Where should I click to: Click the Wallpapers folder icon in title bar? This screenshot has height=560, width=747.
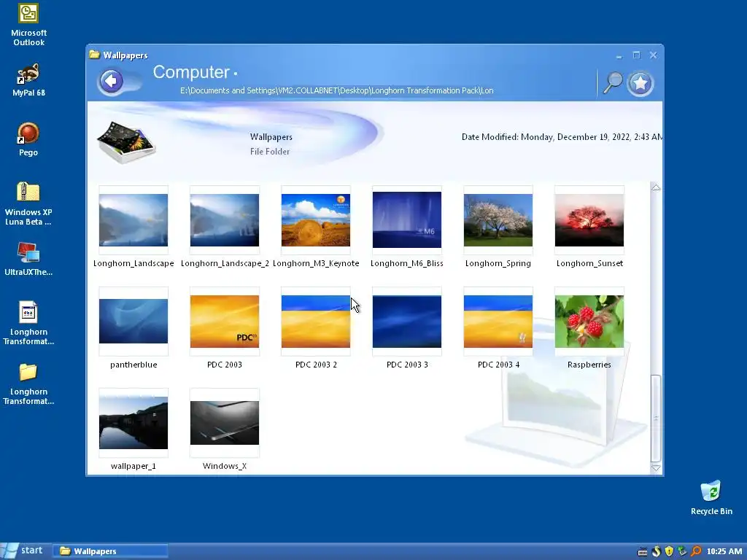(94, 55)
